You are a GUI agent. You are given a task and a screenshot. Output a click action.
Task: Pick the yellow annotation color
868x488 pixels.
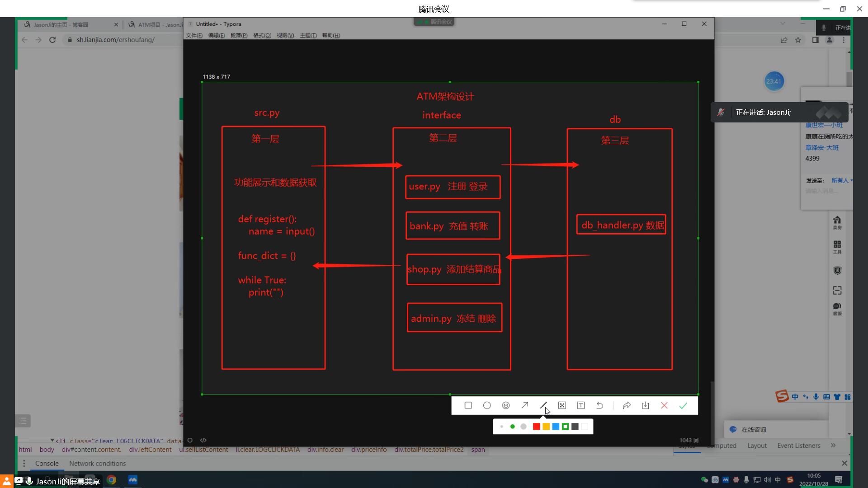546,427
